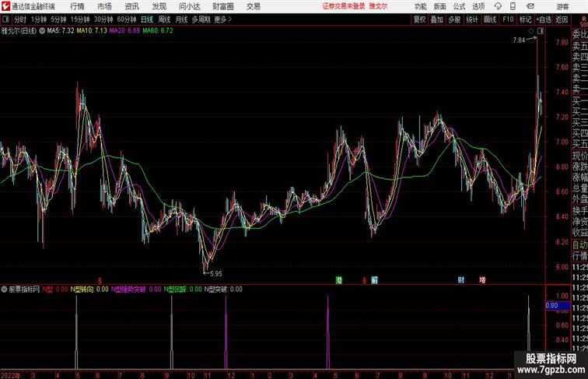Click the N型回踩 indicator label
The width and height of the screenshot is (588, 379).
tap(183, 290)
